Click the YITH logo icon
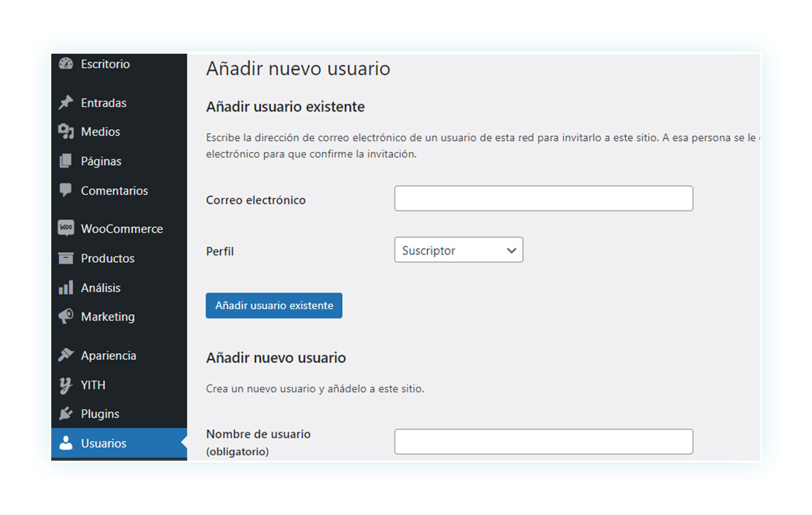Screen dimensions: 812x515 pos(66,385)
